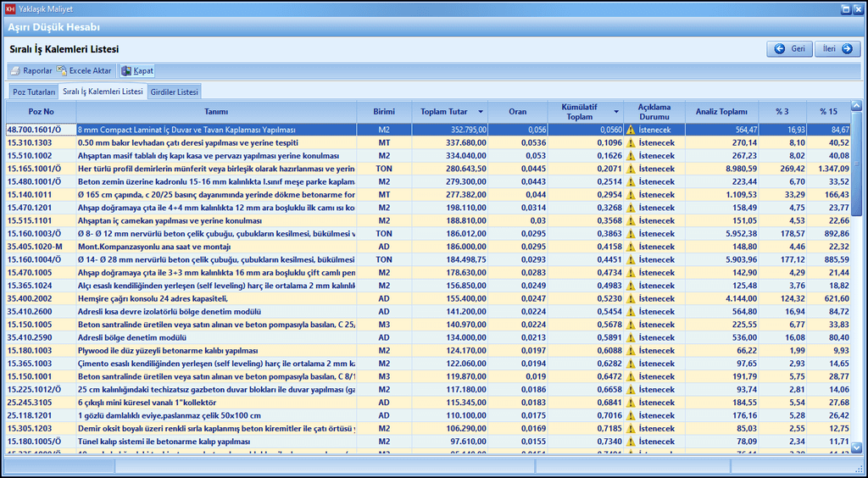868x478 pixels.
Task: Click the Kapat close toolbar button
Action: [x=137, y=71]
